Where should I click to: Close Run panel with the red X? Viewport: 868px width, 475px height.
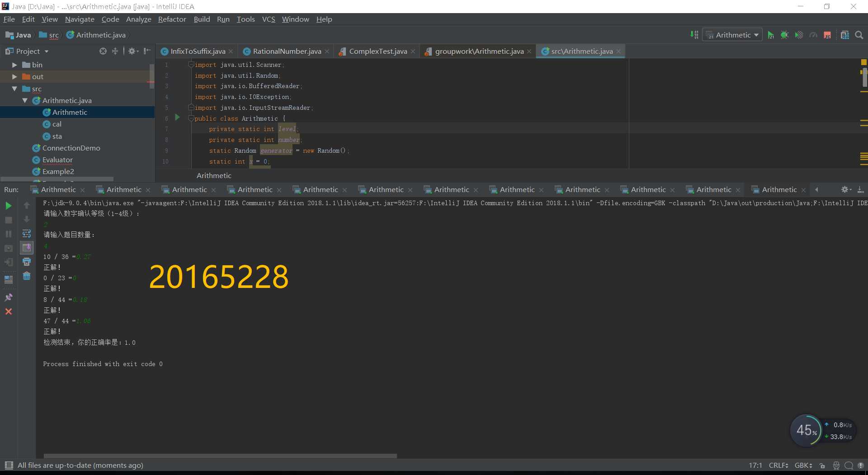point(8,311)
